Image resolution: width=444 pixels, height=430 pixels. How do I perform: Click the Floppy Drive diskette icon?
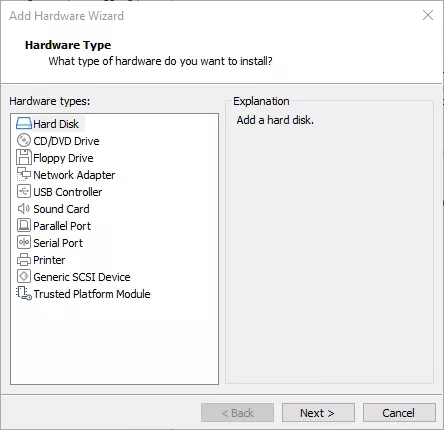(x=24, y=157)
